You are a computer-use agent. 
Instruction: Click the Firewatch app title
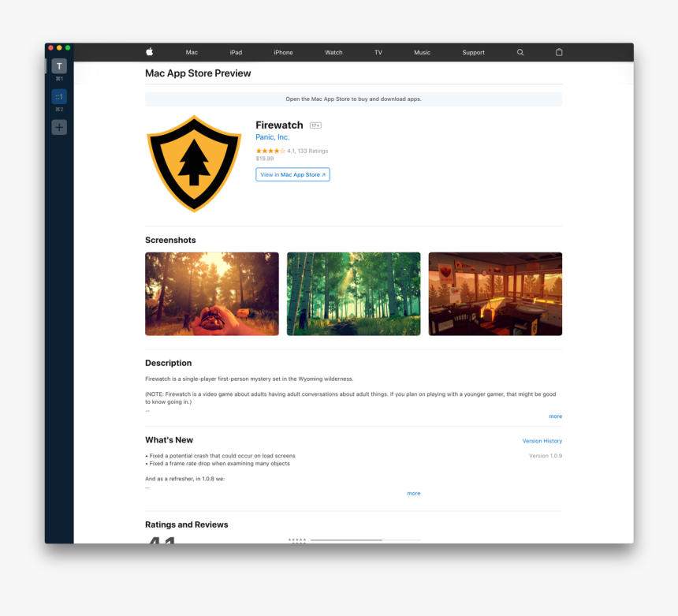tap(279, 125)
